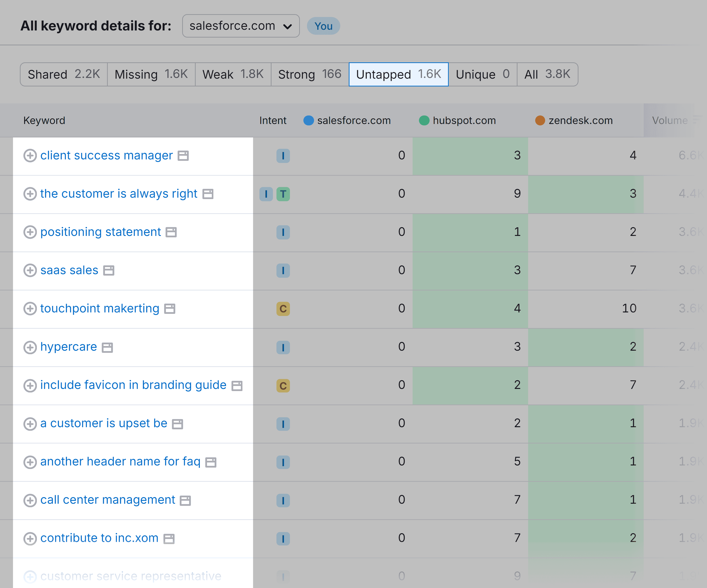This screenshot has width=707, height=588.
Task: Add 'touchpoint makerting' with plus icon
Action: pyautogui.click(x=30, y=308)
